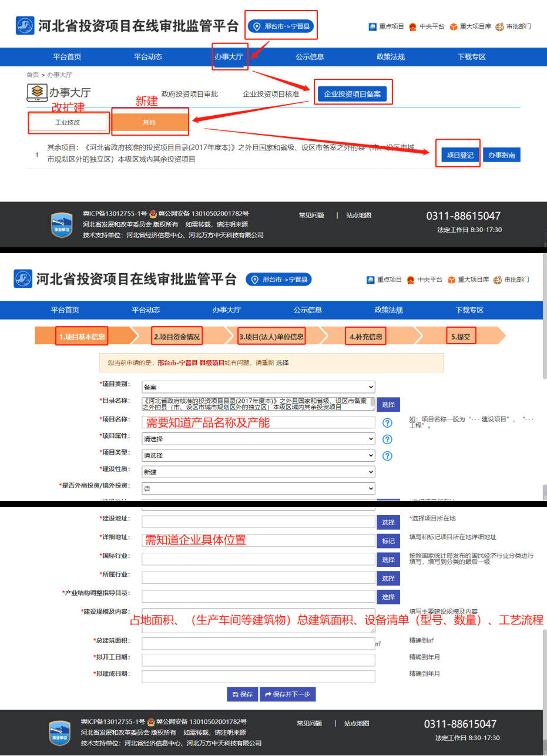
Task: Open the 重点项目 key projects icon
Action: [373, 26]
